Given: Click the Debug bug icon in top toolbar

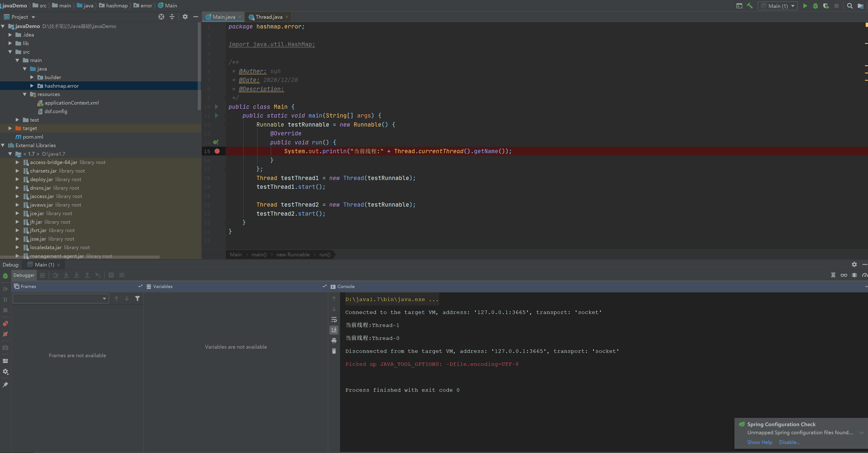Looking at the screenshot, I should tap(815, 6).
